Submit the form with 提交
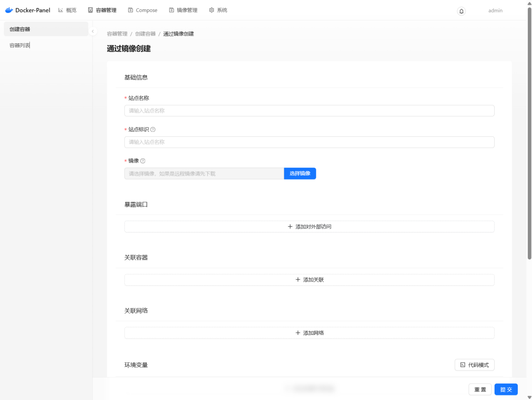Image resolution: width=532 pixels, height=400 pixels. tap(506, 389)
